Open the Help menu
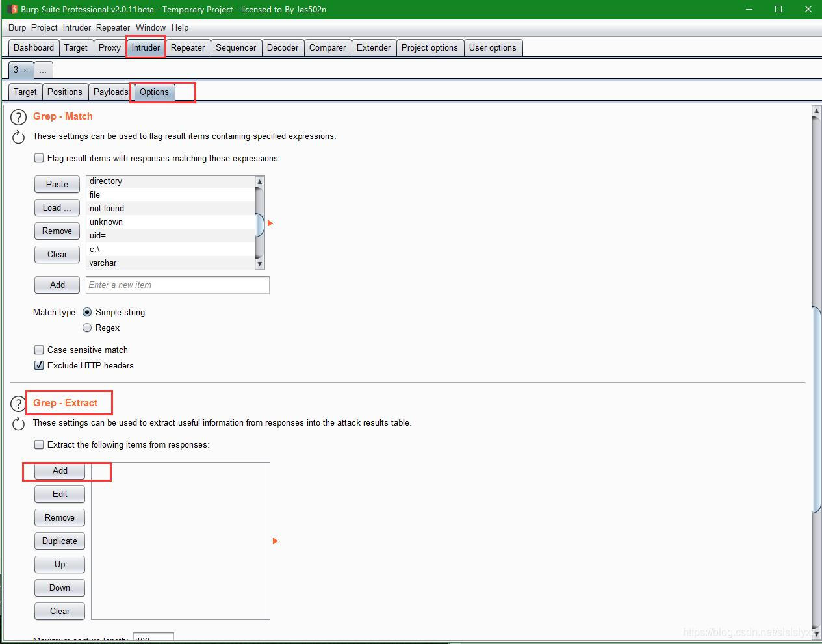This screenshot has width=822, height=644. click(180, 27)
